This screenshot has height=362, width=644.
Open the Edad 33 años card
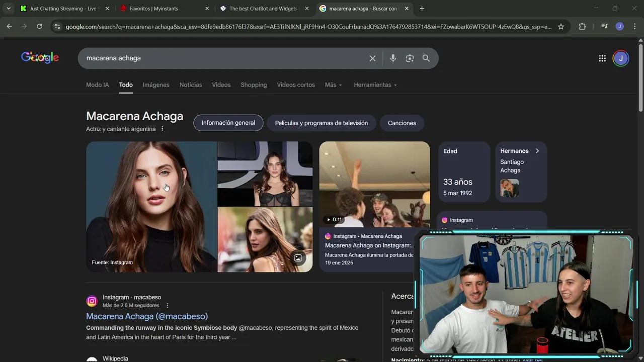click(463, 172)
